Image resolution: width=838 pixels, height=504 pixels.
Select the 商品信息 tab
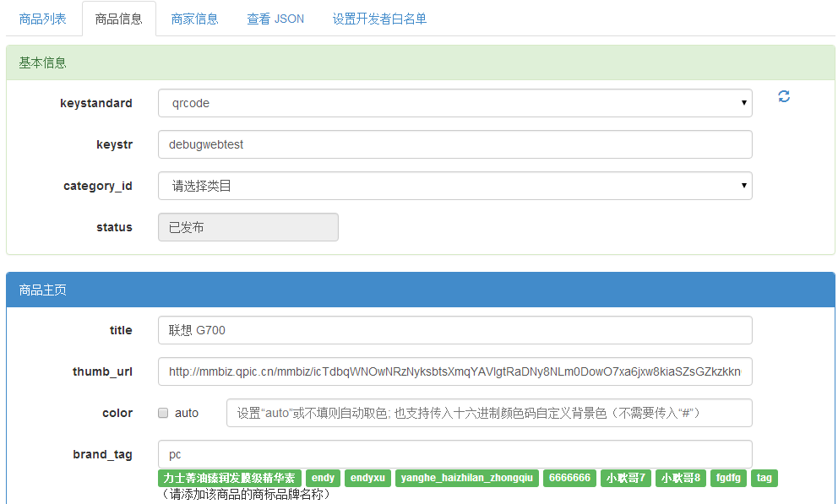[x=119, y=19]
